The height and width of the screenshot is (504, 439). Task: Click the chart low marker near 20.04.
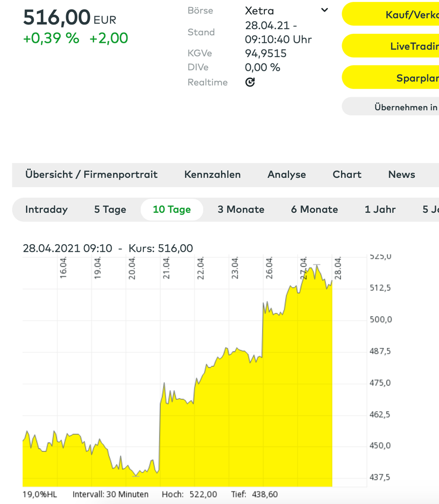135,475
